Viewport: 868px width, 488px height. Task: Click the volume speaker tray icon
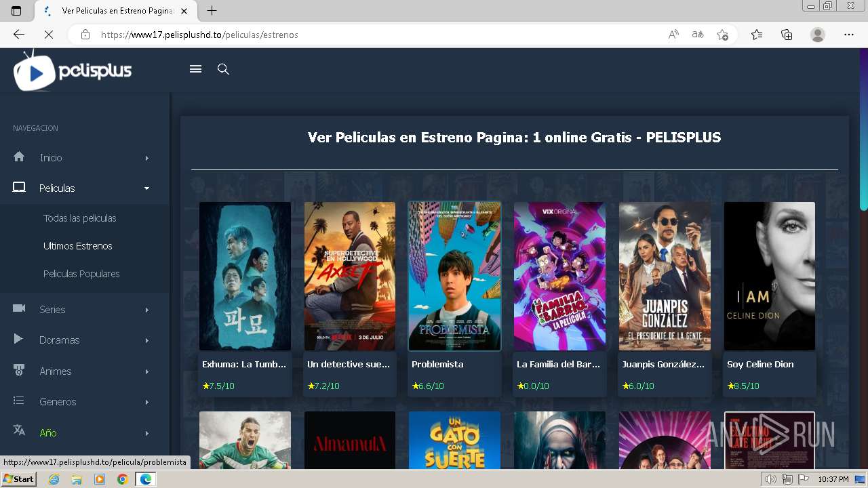(x=770, y=479)
